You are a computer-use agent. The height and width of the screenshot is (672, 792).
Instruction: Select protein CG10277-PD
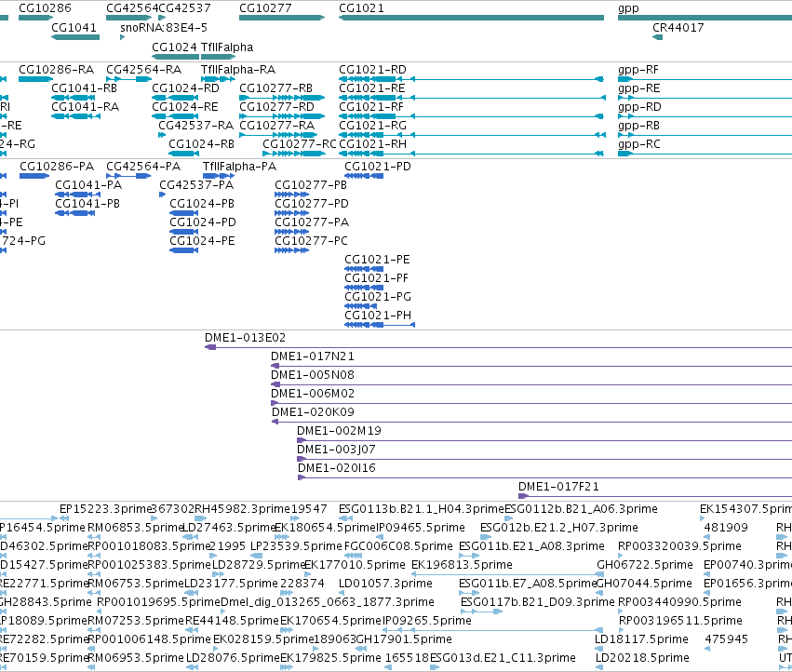pyautogui.click(x=312, y=204)
